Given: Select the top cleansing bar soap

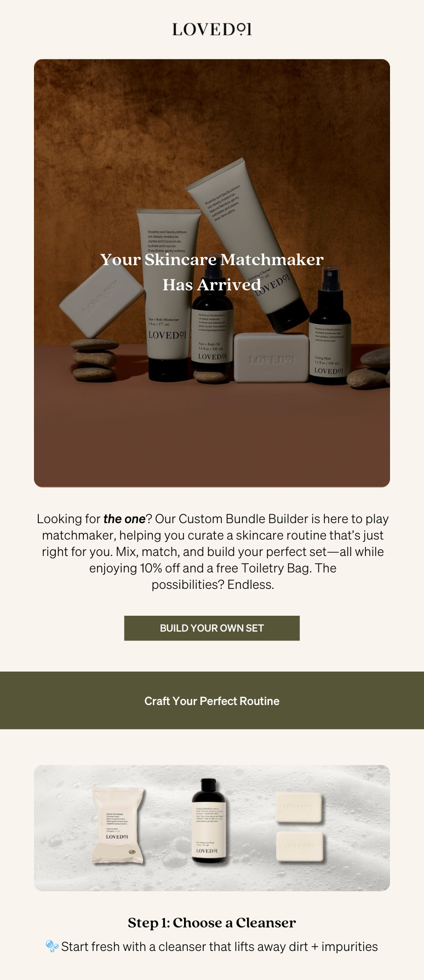Looking at the screenshot, I should (298, 807).
